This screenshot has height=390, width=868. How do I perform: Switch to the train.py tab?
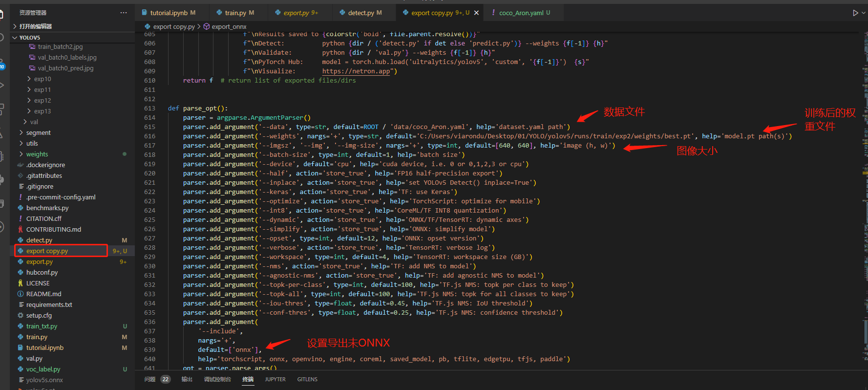click(239, 13)
